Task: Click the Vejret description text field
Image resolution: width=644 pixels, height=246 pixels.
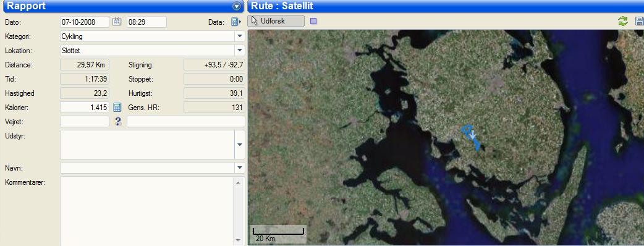Action: click(x=185, y=121)
